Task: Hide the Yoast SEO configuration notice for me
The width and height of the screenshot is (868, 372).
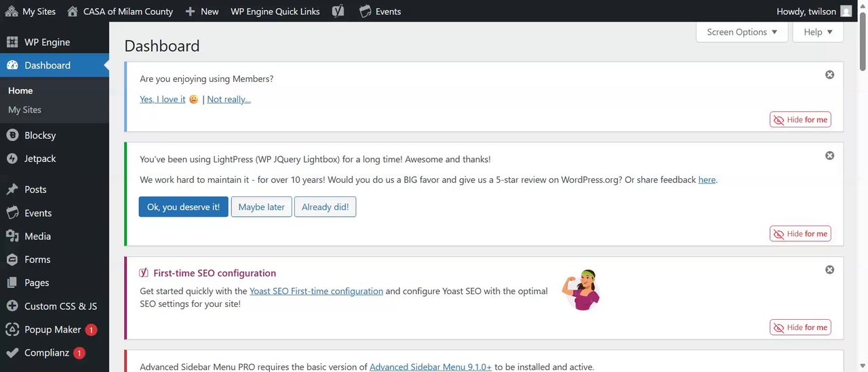Action: (800, 327)
